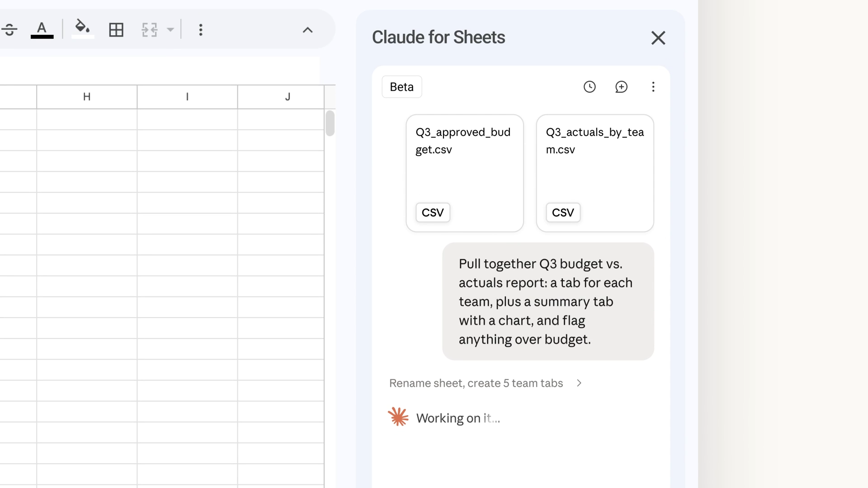The width and height of the screenshot is (868, 488).
Task: Open the Q3_approved_budget.csv attachment
Action: point(465,173)
